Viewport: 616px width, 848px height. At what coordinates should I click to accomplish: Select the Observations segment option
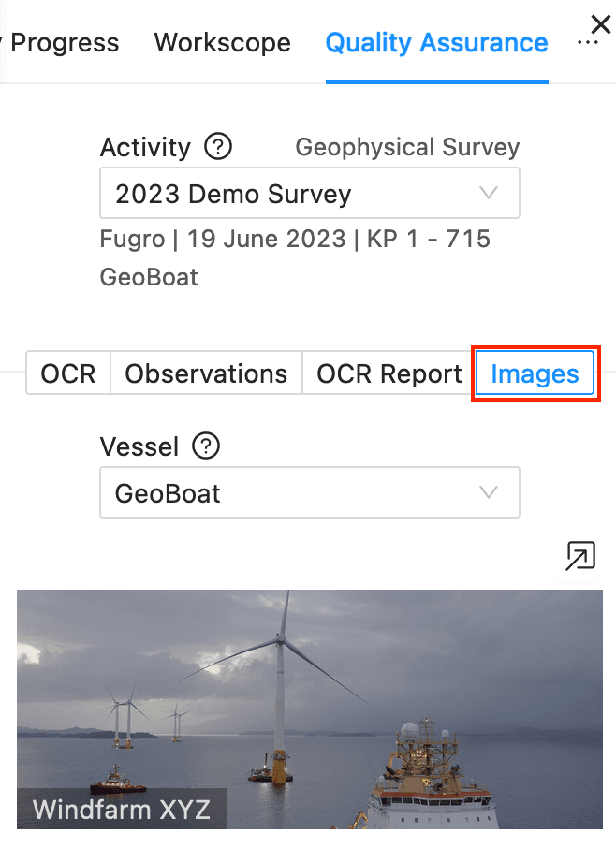pyautogui.click(x=206, y=373)
